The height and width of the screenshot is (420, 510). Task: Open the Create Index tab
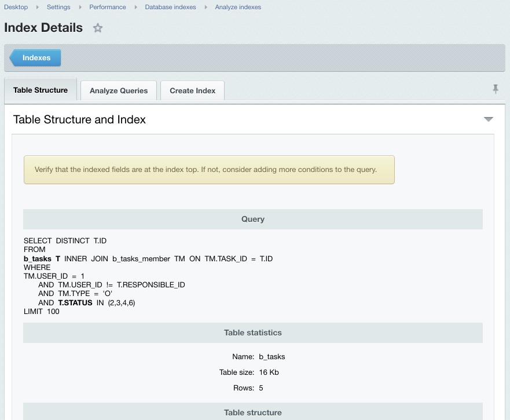(x=192, y=90)
